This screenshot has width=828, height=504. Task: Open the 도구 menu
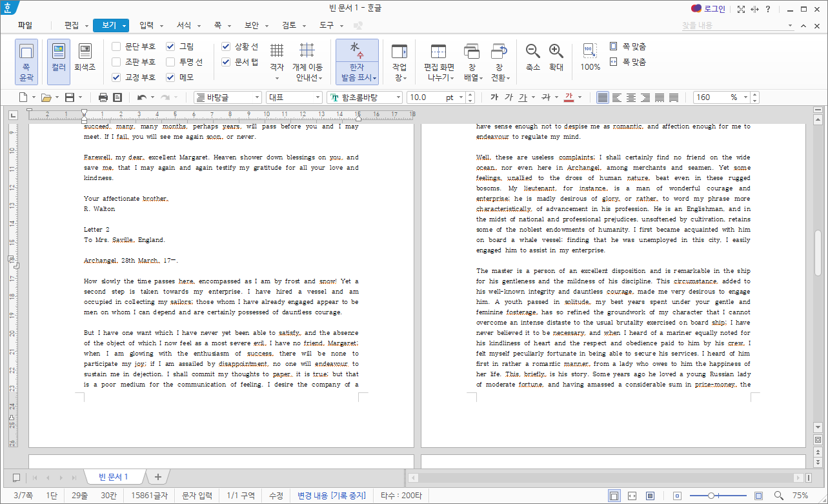pos(327,25)
